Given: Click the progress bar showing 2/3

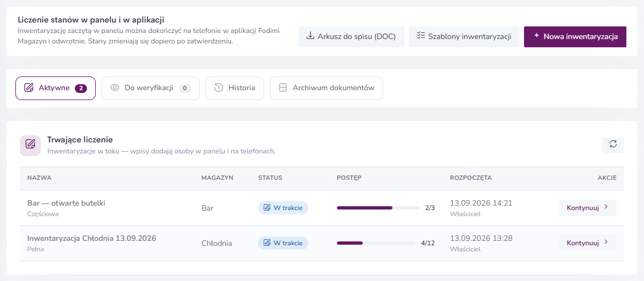Looking at the screenshot, I should tap(378, 208).
